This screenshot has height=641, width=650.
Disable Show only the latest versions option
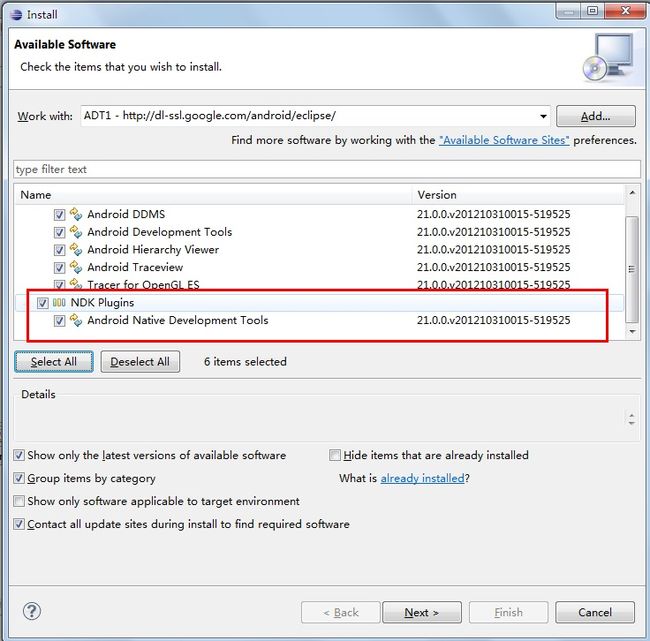coord(19,455)
